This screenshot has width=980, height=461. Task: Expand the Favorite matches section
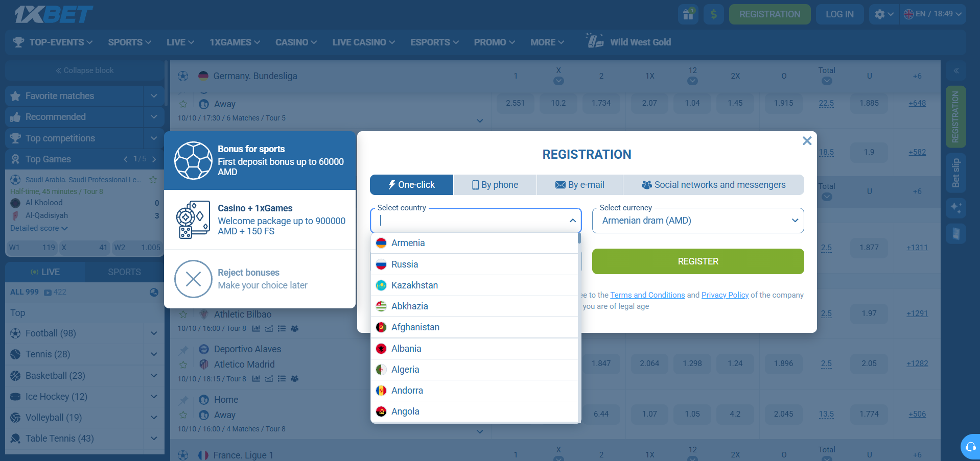tap(154, 95)
